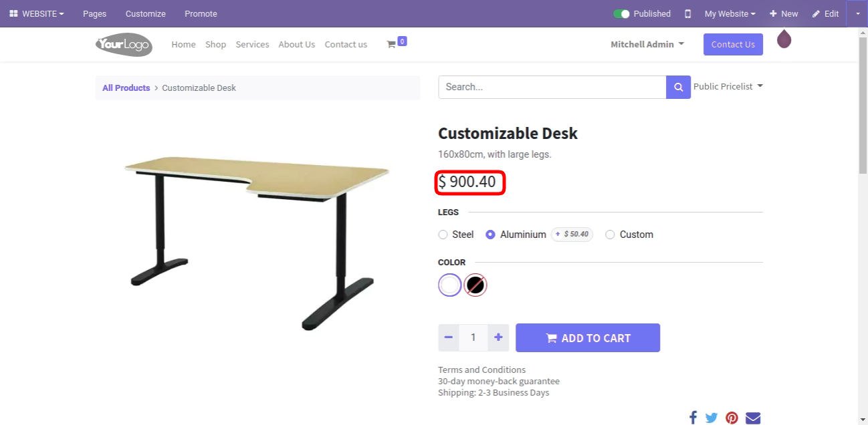Screen dimensions: 868x425
Task: Select Steel legs option
Action: (x=443, y=235)
